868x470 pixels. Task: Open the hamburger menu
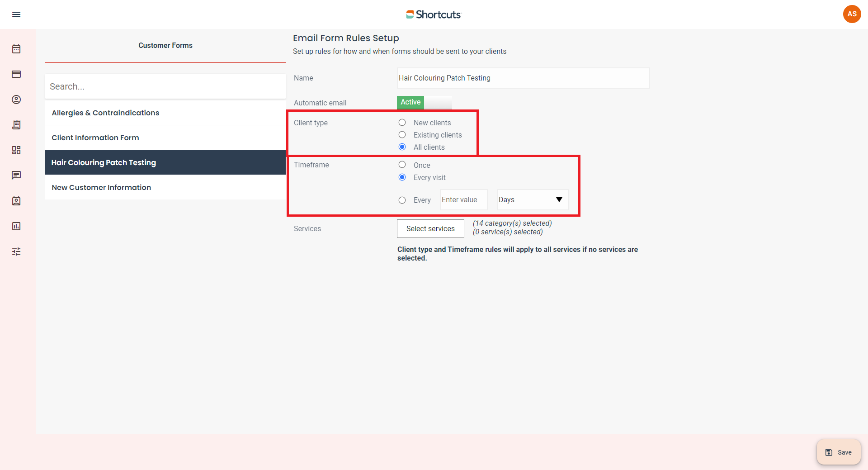16,14
